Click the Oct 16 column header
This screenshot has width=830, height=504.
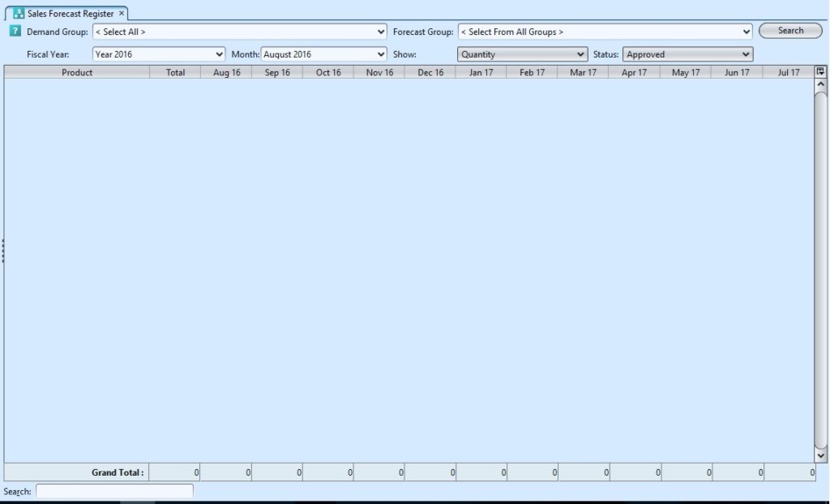tap(328, 72)
